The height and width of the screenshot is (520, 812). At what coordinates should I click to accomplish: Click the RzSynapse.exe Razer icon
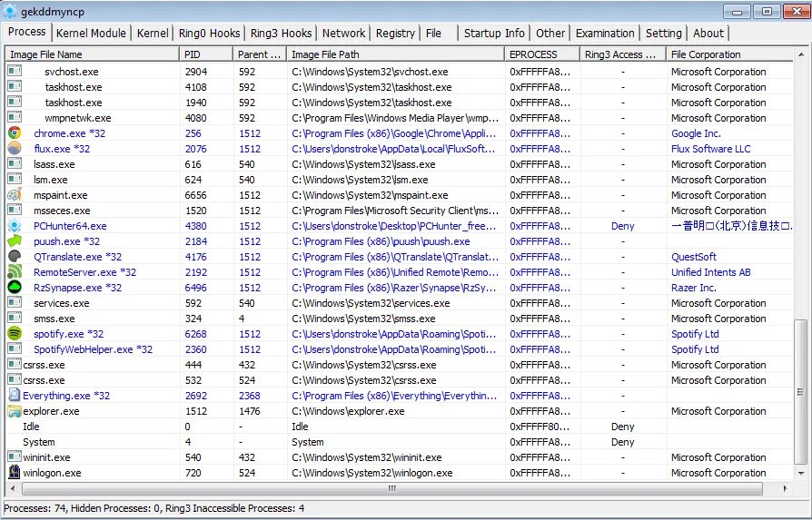[15, 287]
